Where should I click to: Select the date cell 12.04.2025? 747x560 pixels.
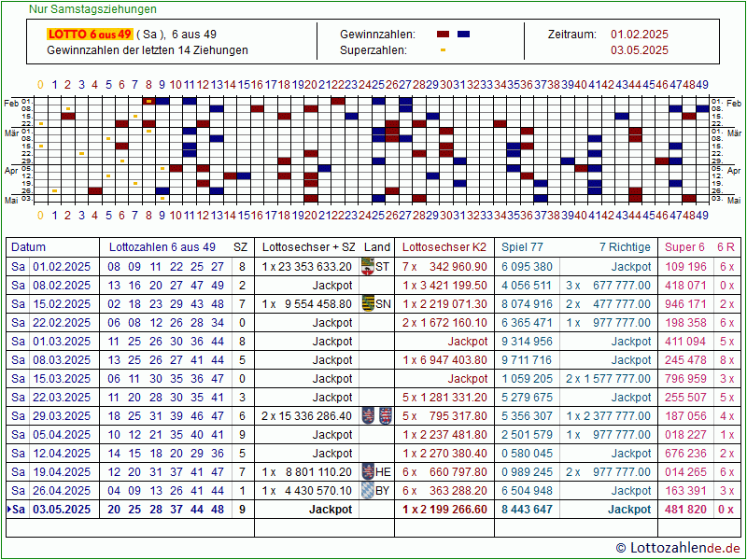click(x=62, y=454)
